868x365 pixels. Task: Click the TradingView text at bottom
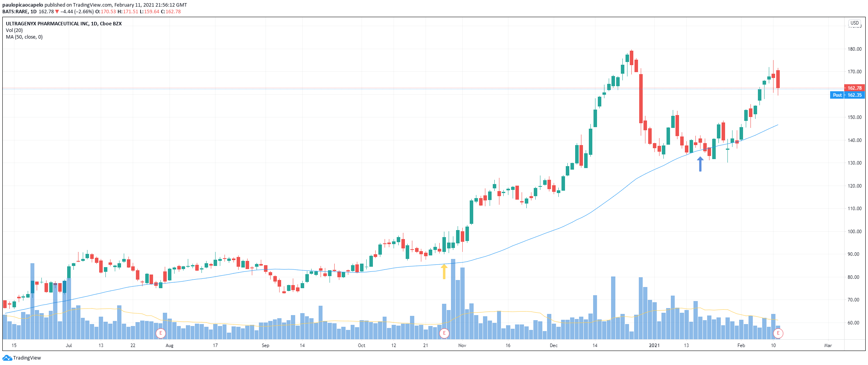tap(27, 358)
